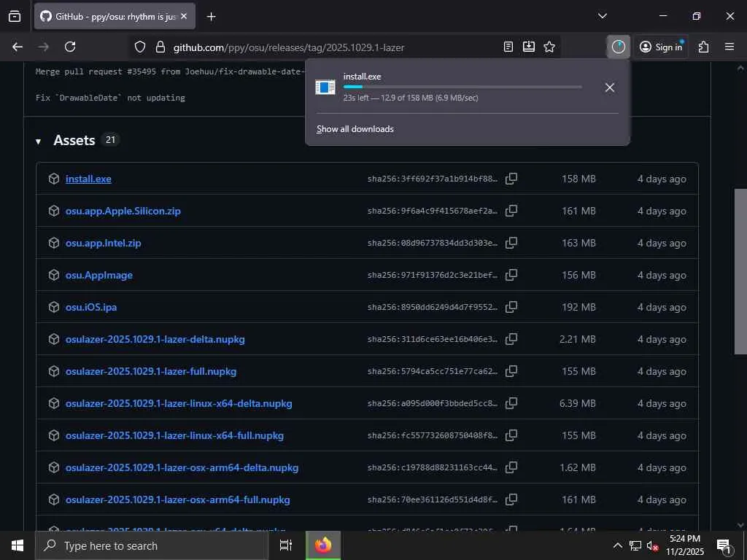Download install.exe asset link
Image resolution: width=747 pixels, height=560 pixels.
(88, 179)
